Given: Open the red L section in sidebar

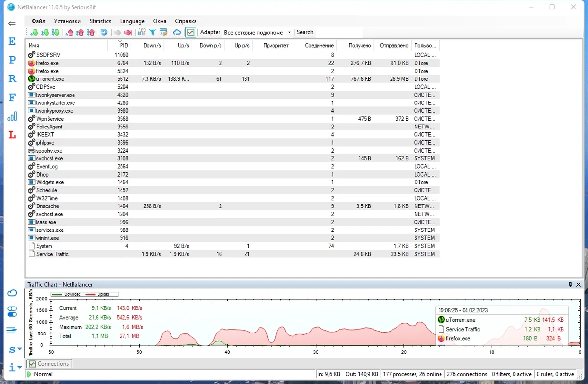Looking at the screenshot, I should coord(12,135).
